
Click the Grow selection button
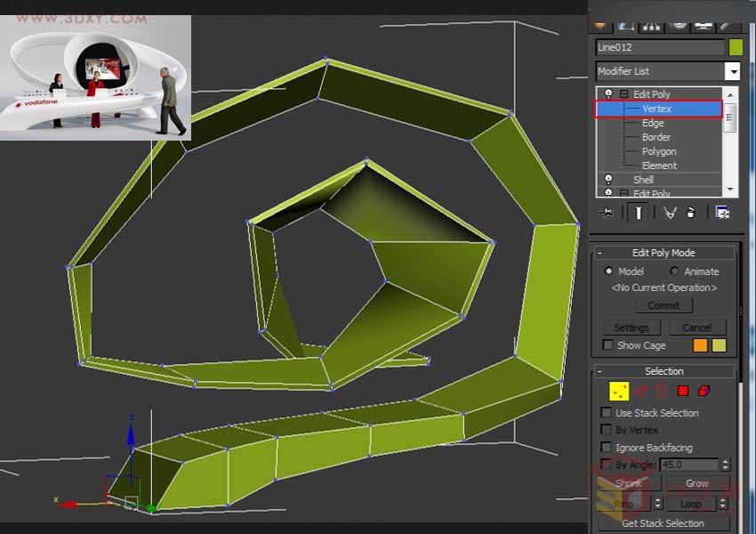(x=696, y=483)
